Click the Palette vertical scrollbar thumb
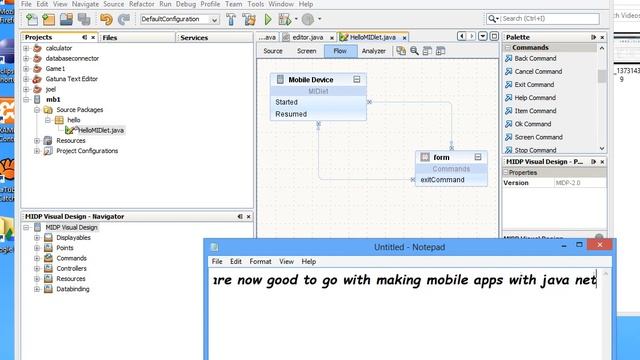The width and height of the screenshot is (640, 360). (602, 76)
